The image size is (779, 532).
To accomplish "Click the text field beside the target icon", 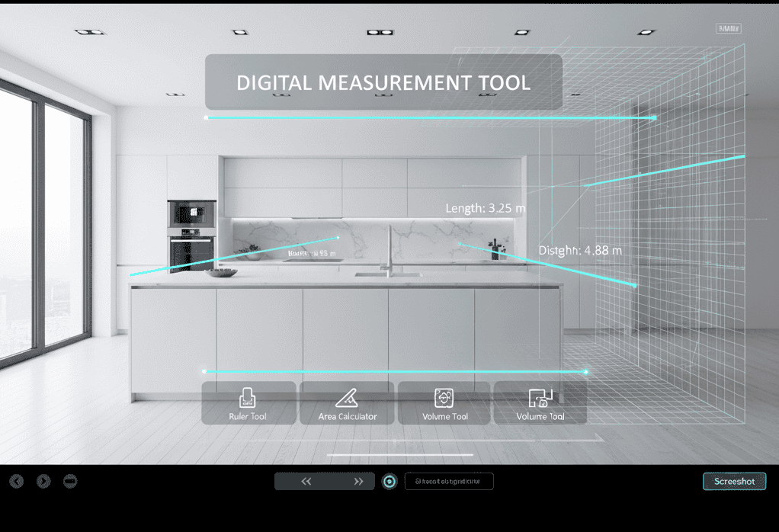I will 449,481.
